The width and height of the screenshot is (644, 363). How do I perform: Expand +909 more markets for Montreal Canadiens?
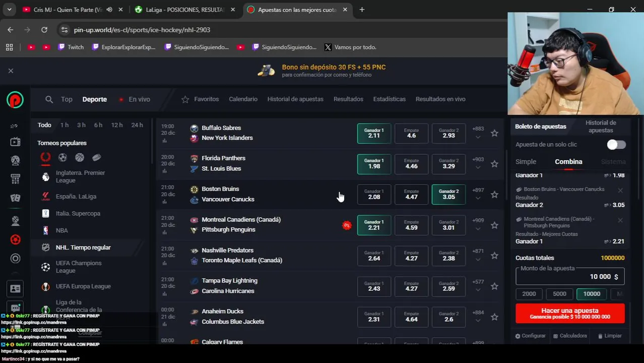tap(478, 225)
